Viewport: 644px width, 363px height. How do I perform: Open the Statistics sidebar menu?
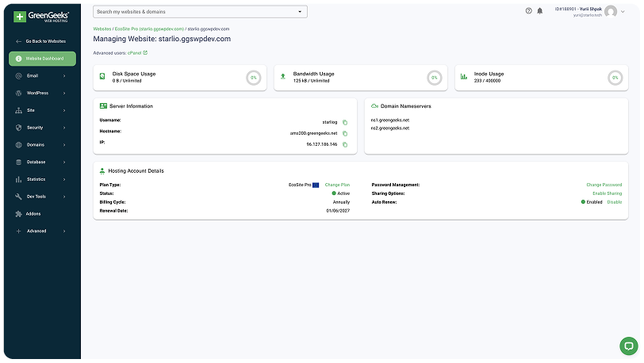point(42,179)
